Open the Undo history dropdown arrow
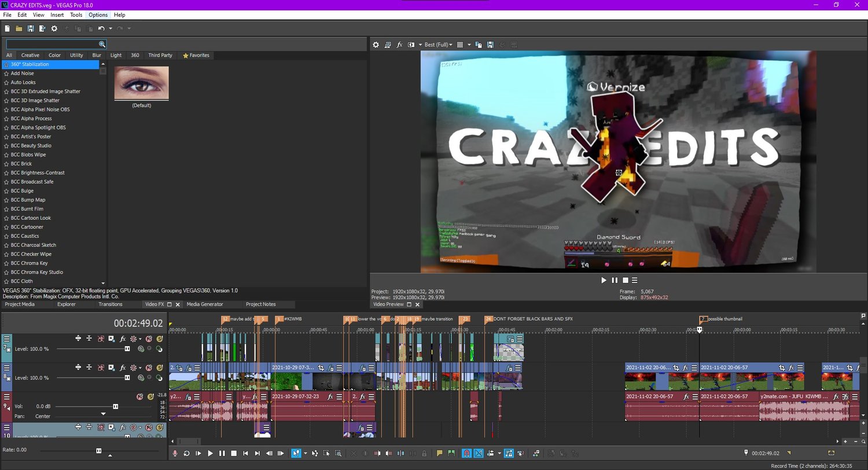The width and height of the screenshot is (868, 470). 110,28
